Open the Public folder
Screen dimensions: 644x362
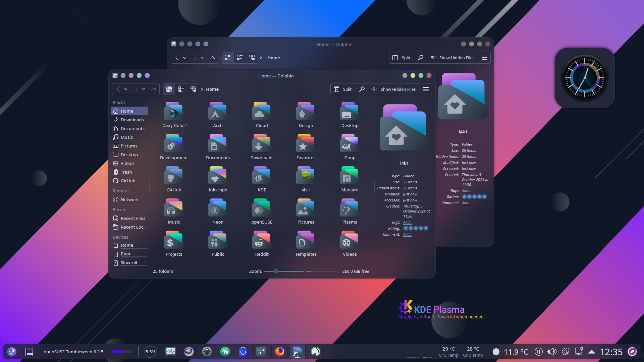(218, 244)
